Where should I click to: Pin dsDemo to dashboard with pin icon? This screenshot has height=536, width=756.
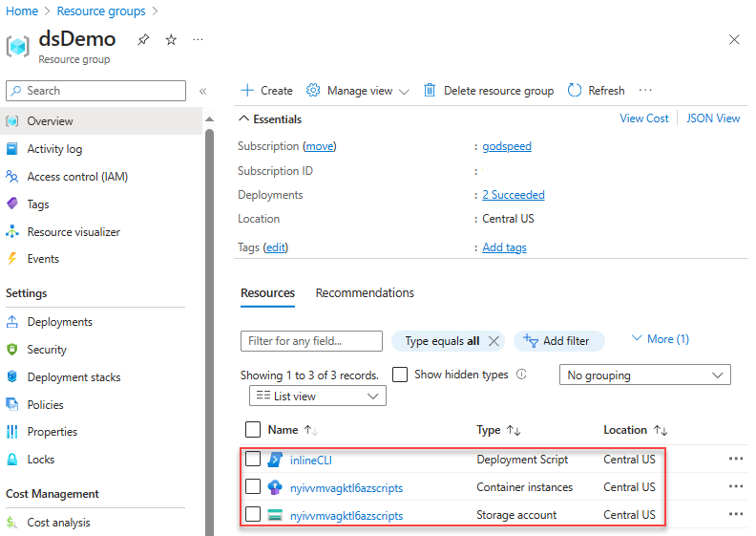143,39
